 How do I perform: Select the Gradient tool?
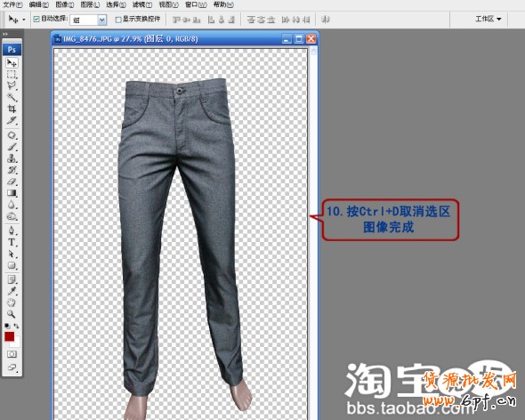click(12, 193)
